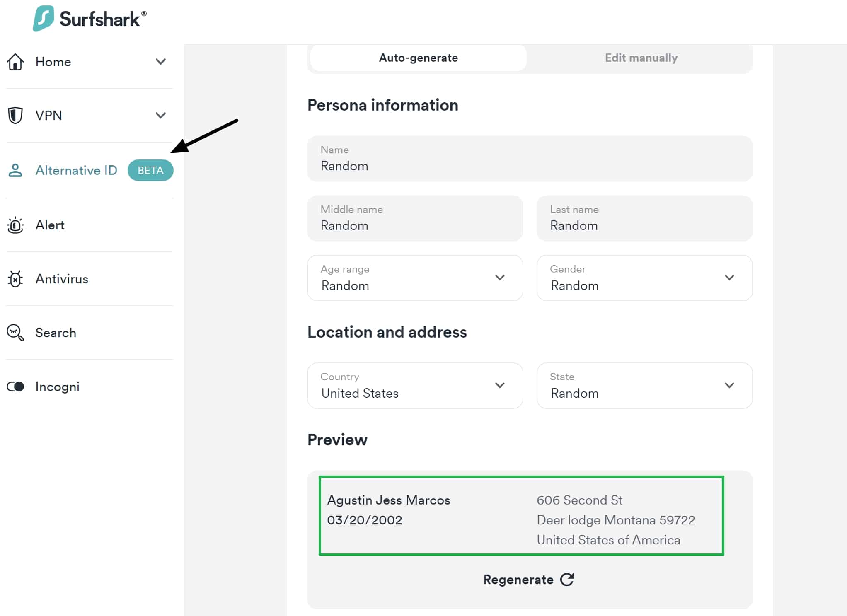The width and height of the screenshot is (847, 616).
Task: Click Deer lodge Montana 59722 text
Action: (616, 520)
